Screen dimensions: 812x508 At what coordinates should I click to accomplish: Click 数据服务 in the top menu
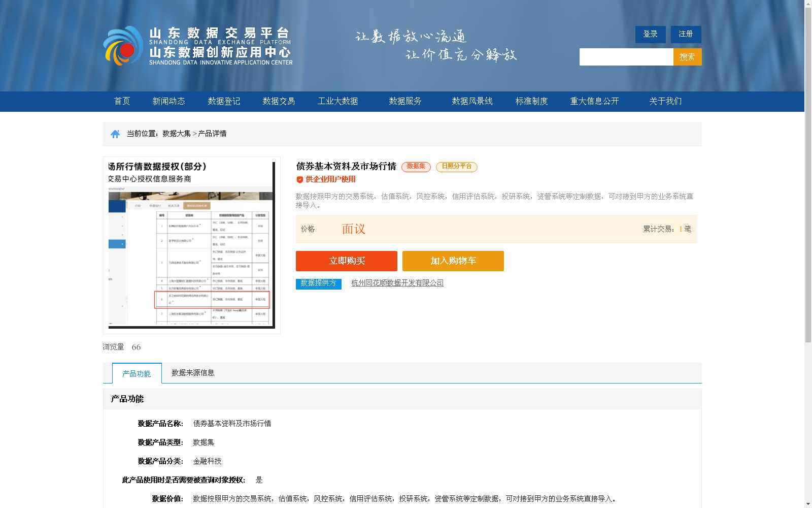click(405, 101)
